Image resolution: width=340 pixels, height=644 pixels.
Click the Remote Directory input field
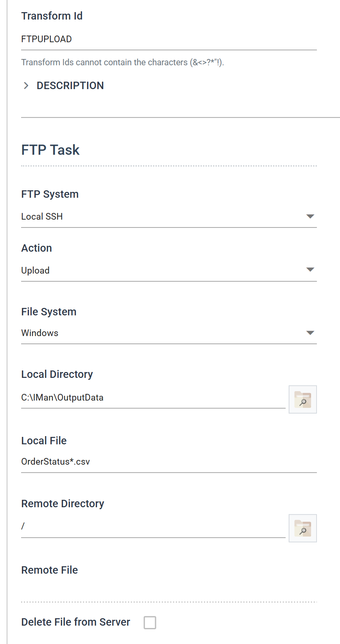[x=153, y=527]
